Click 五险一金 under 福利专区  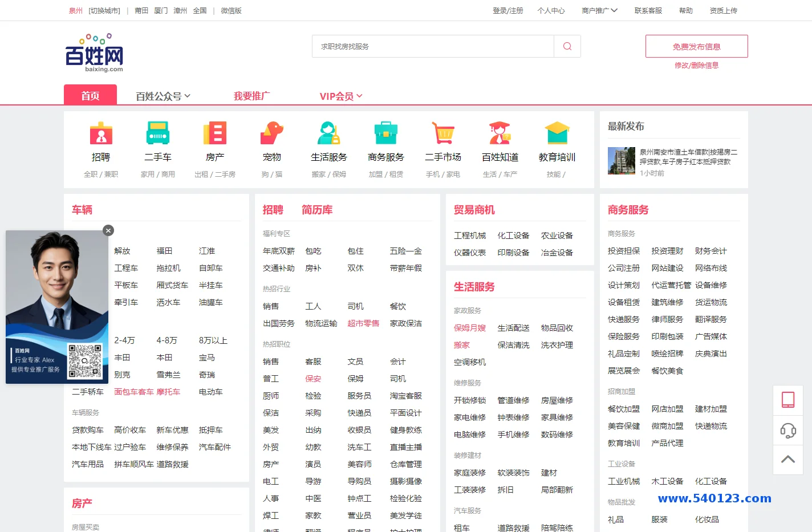point(406,251)
